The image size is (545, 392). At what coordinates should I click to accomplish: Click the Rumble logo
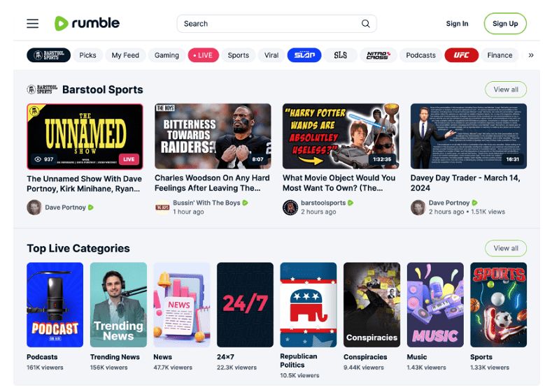tap(87, 23)
